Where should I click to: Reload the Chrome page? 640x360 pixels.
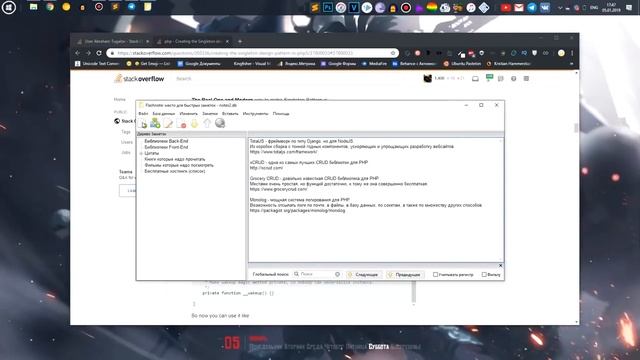(99, 53)
